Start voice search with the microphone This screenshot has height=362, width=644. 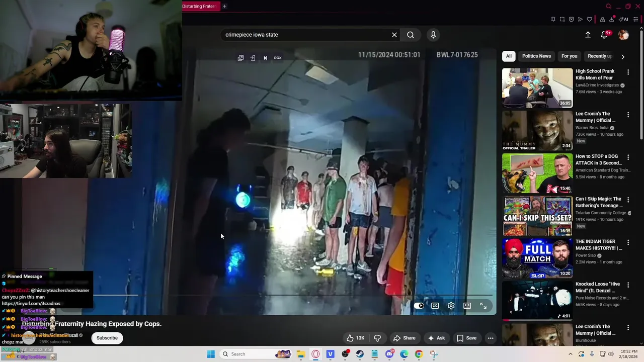point(433,35)
